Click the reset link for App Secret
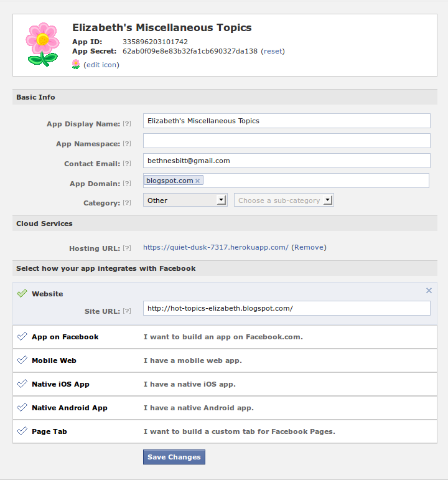Image resolution: width=448 pixels, height=480 pixels. click(x=273, y=51)
